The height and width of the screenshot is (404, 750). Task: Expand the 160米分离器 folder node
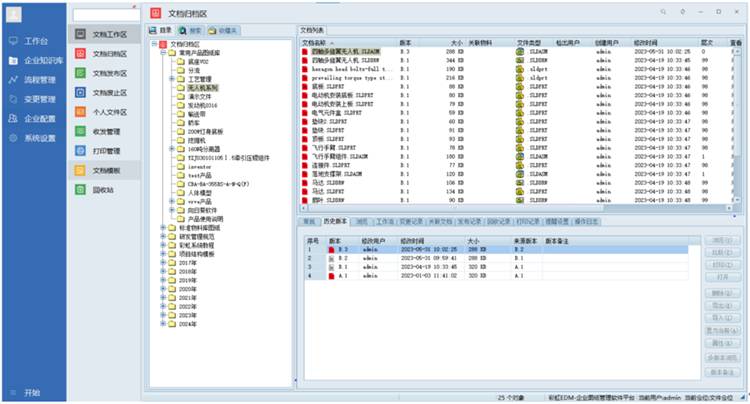click(172, 148)
